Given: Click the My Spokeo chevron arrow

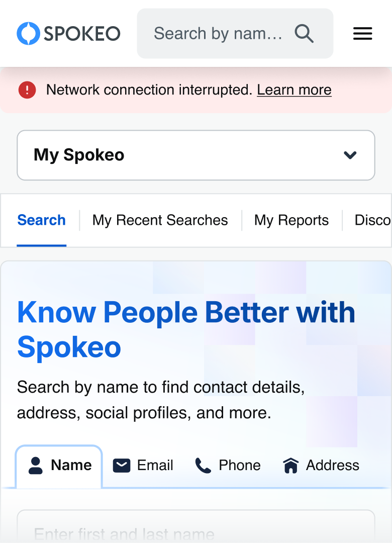Looking at the screenshot, I should [350, 155].
